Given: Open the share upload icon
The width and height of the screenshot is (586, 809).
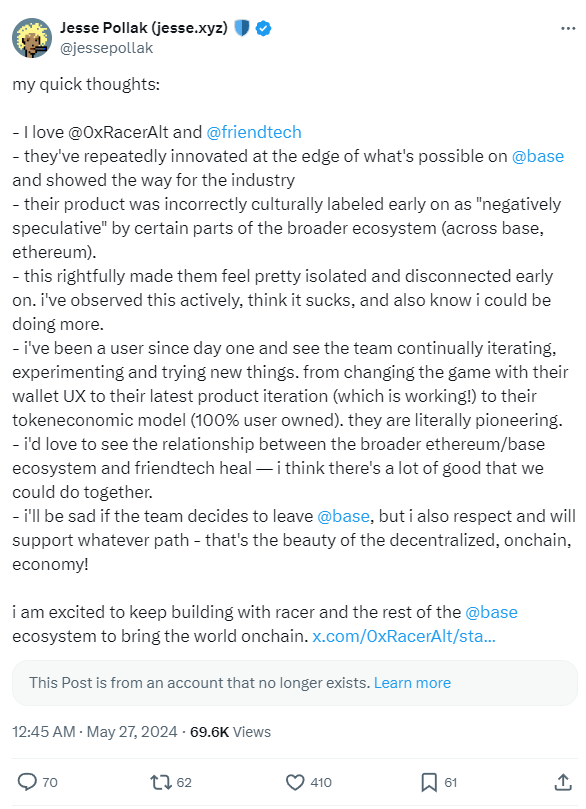Looking at the screenshot, I should pos(563,782).
